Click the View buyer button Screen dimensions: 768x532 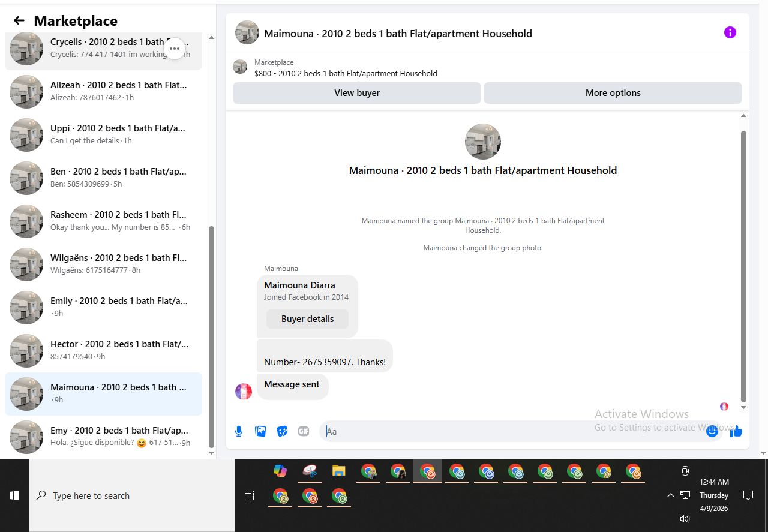click(357, 93)
